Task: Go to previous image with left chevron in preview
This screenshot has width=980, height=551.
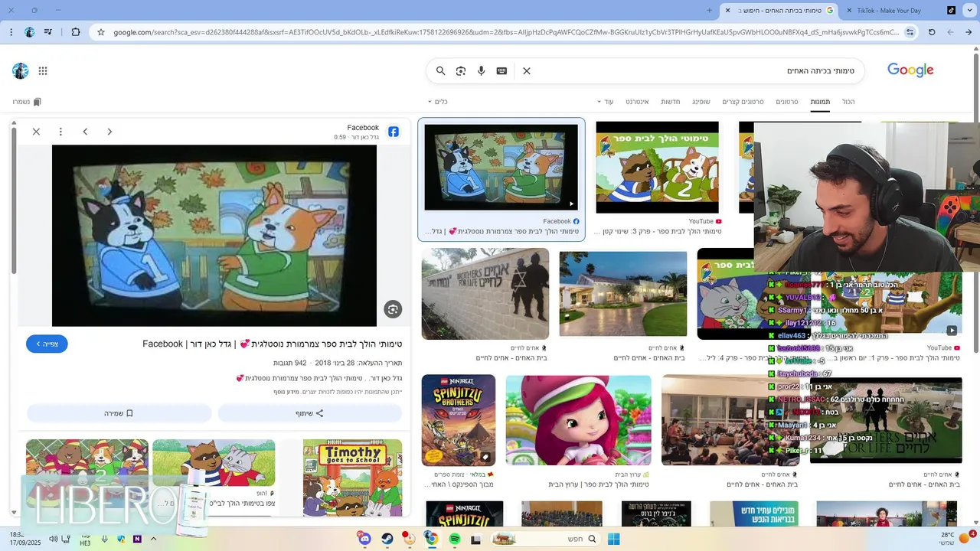Action: point(85,132)
